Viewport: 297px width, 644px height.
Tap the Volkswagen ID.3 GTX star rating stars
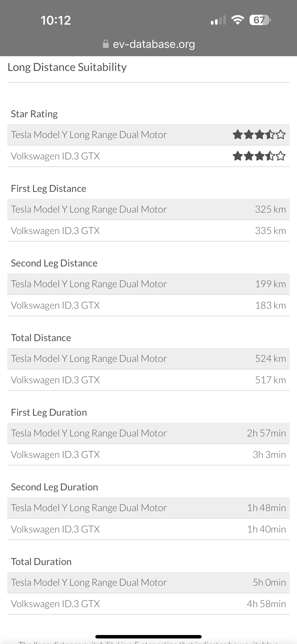pos(259,156)
